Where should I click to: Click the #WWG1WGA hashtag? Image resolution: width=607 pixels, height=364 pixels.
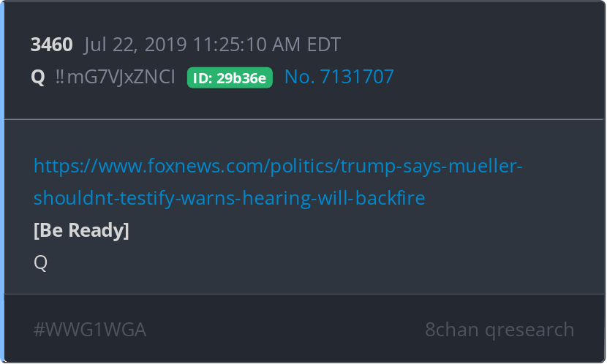[90, 330]
